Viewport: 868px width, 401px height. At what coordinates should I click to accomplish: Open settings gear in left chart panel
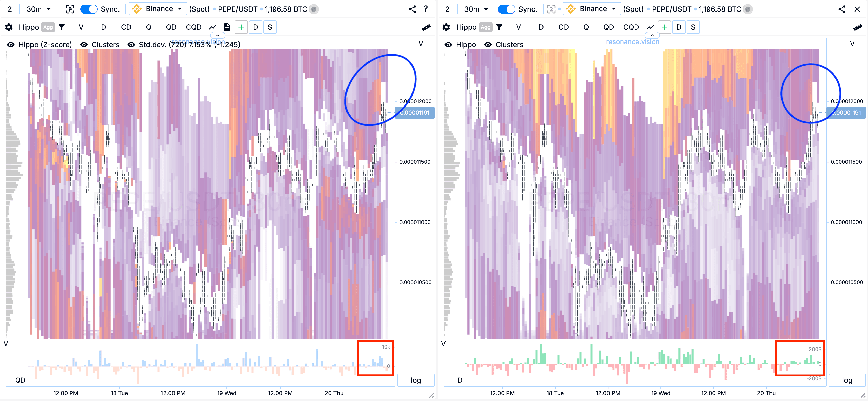pos(9,27)
